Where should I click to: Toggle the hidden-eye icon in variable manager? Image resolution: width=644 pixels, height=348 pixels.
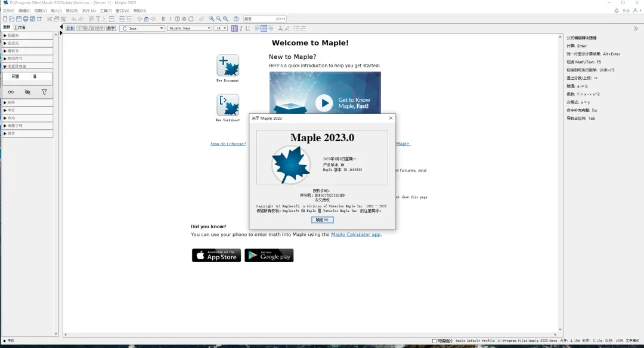(x=27, y=92)
